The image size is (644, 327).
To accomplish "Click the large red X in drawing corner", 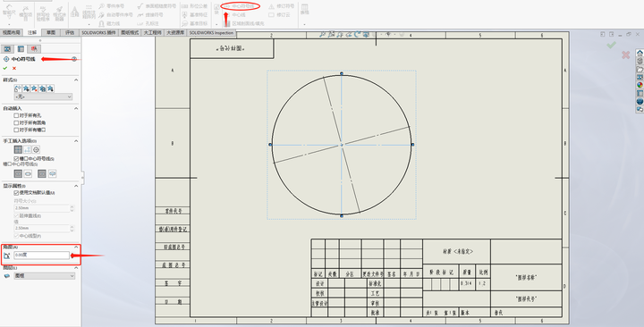I will (625, 54).
